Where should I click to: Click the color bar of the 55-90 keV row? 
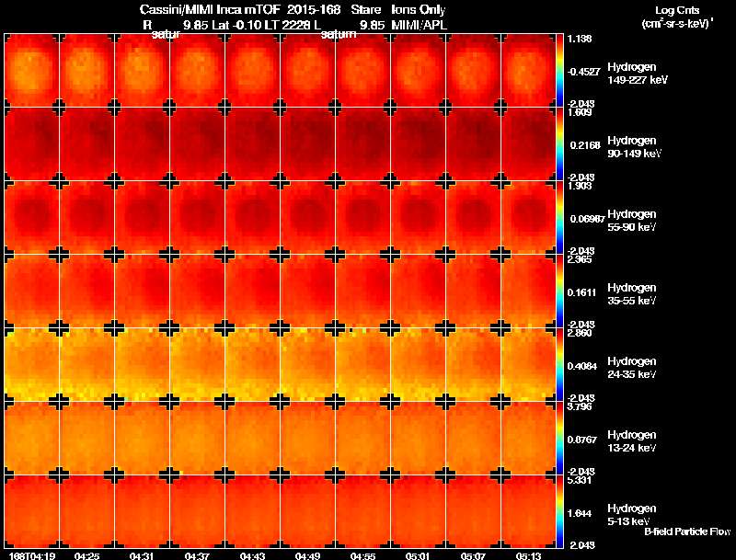pos(559,218)
